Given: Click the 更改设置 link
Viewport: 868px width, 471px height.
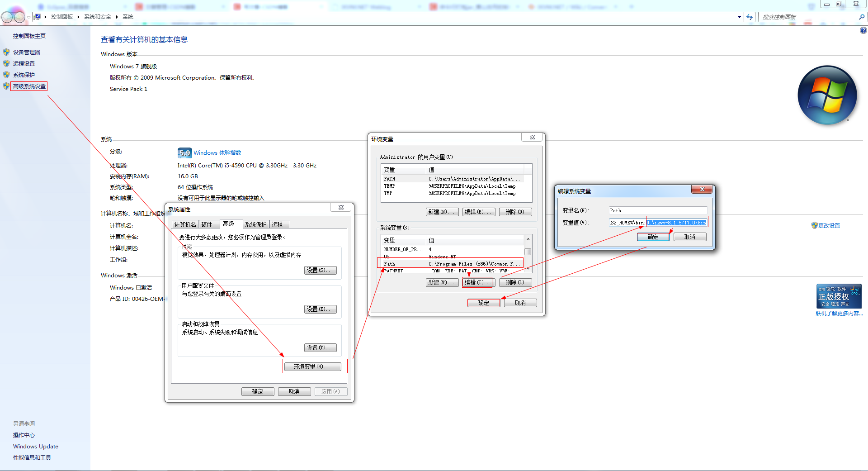Looking at the screenshot, I should (829, 225).
